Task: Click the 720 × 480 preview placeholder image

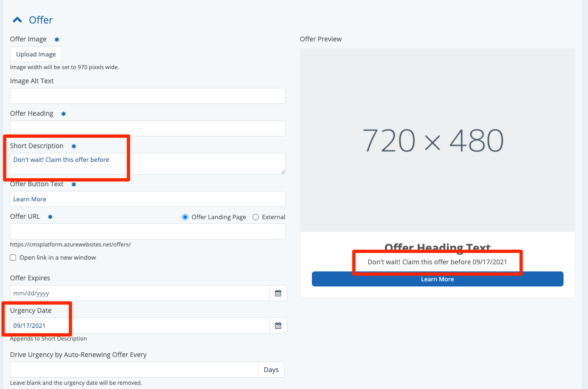Action: 437,140
